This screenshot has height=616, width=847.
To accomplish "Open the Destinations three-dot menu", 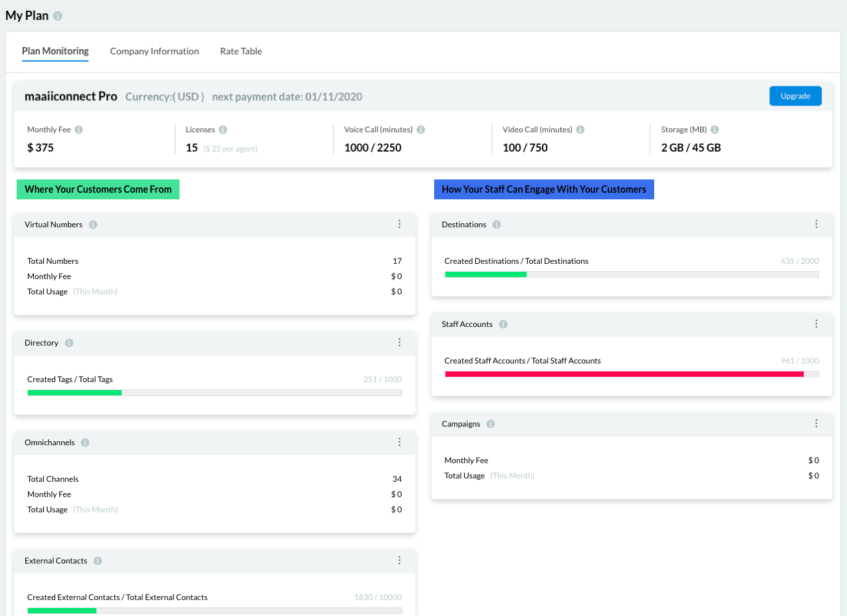I will coord(816,224).
